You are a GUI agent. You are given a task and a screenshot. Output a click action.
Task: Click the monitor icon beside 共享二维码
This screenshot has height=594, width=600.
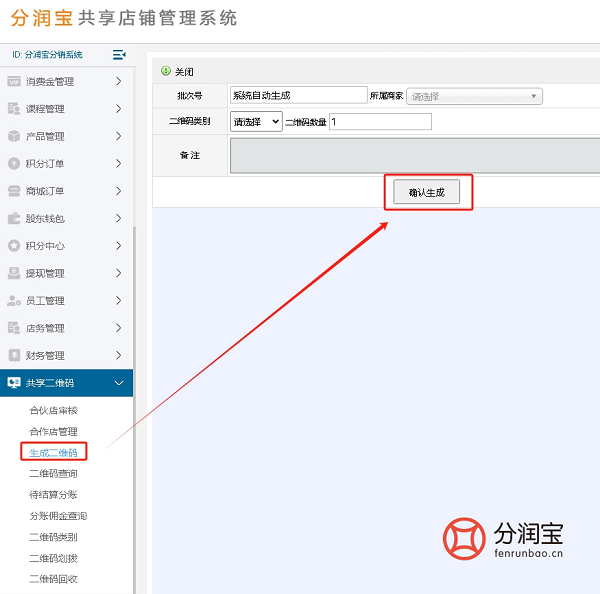(14, 383)
